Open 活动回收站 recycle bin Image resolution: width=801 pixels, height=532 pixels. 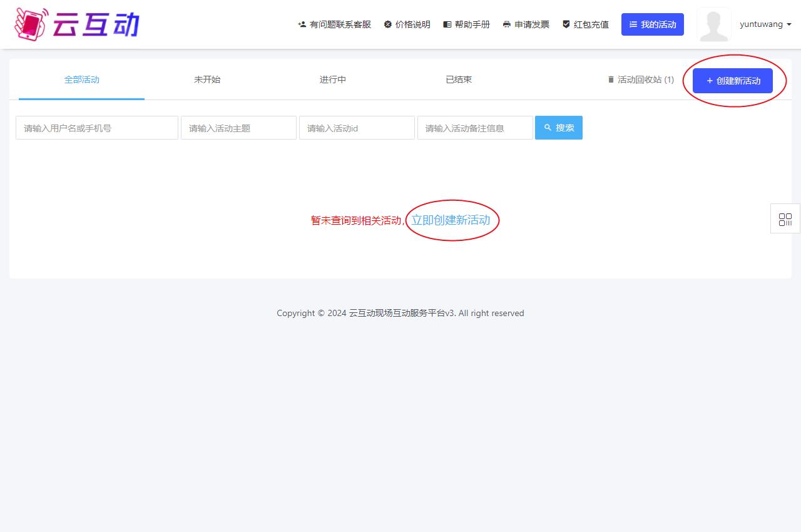click(640, 80)
